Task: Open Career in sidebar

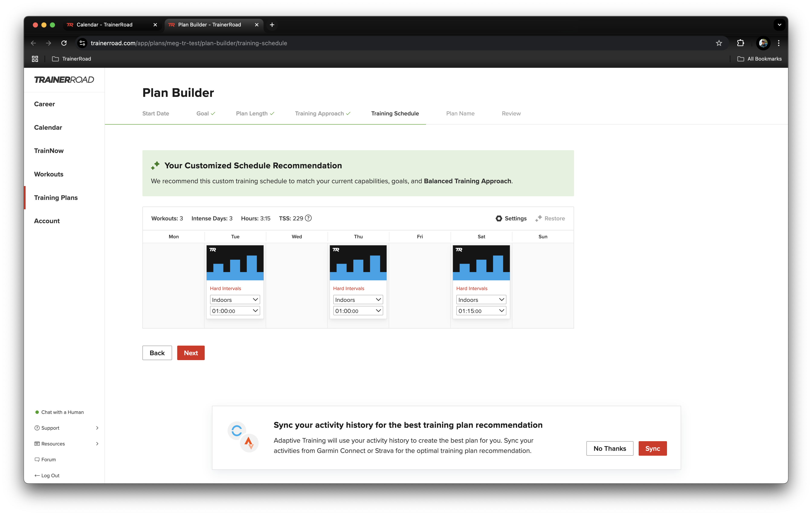Action: [45, 104]
